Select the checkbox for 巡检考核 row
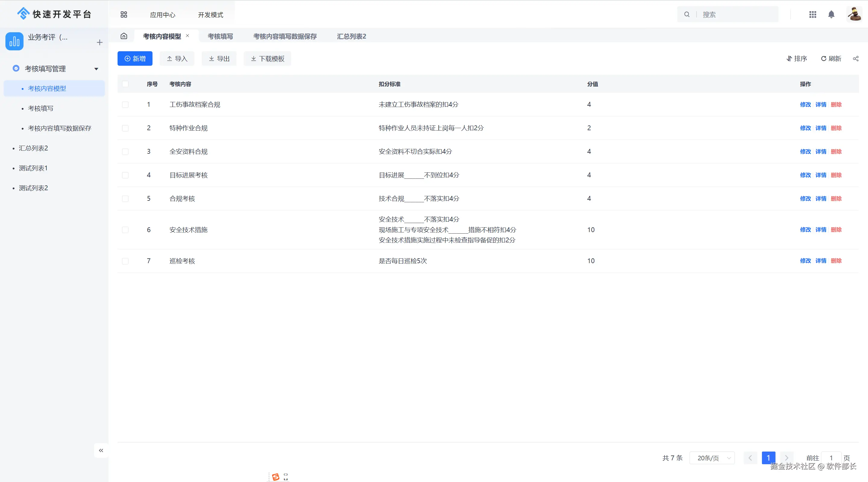This screenshot has height=482, width=868. (125, 261)
